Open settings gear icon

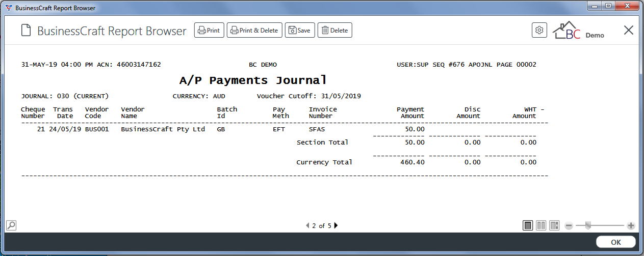click(x=539, y=31)
